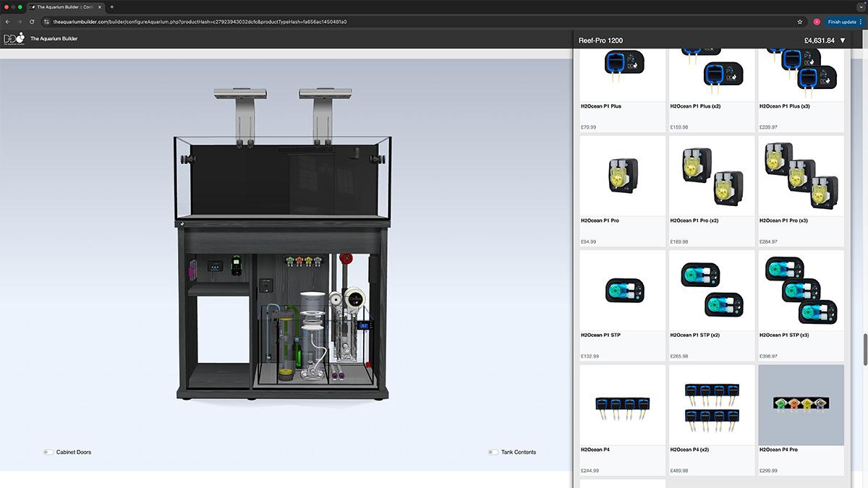Image resolution: width=868 pixels, height=488 pixels.
Task: Open the browser profile avatar icon
Action: tap(817, 22)
